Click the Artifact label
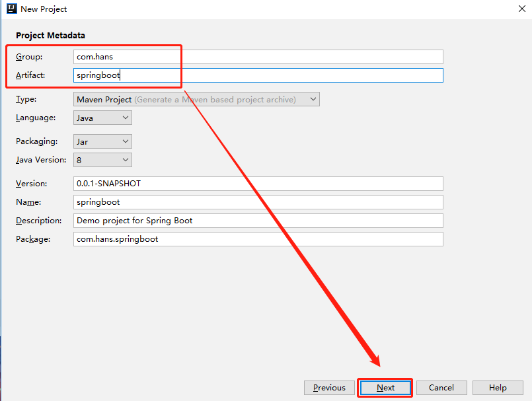Screen dimensions: 532x401 [x=30, y=75]
